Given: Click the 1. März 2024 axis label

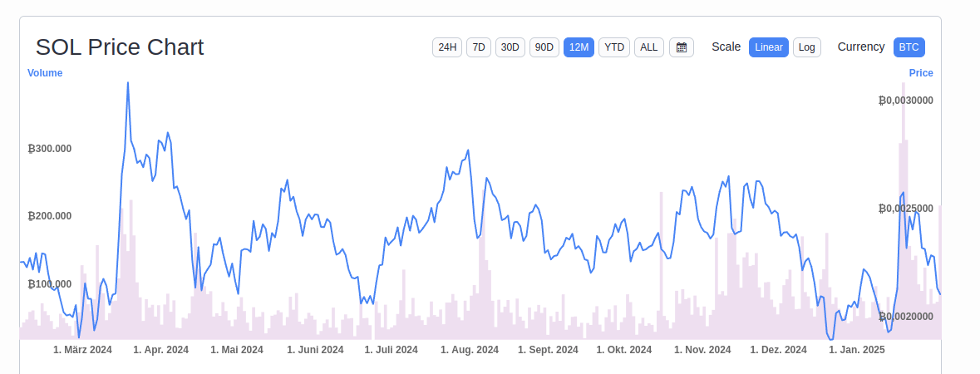Looking at the screenshot, I should [x=82, y=350].
